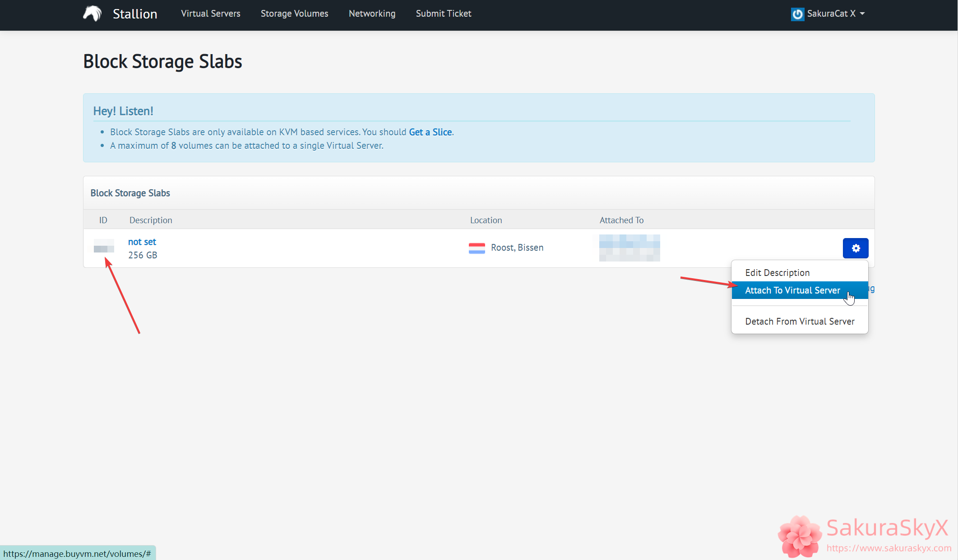Screen dimensions: 958x560
Task: Click the sakuraskyx.com watermark URL
Action: [889, 548]
